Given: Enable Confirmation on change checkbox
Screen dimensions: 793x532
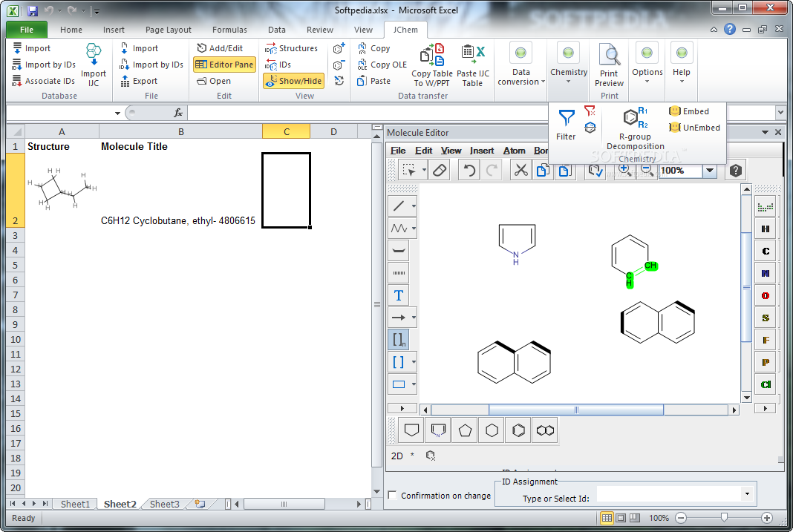Looking at the screenshot, I should [392, 495].
